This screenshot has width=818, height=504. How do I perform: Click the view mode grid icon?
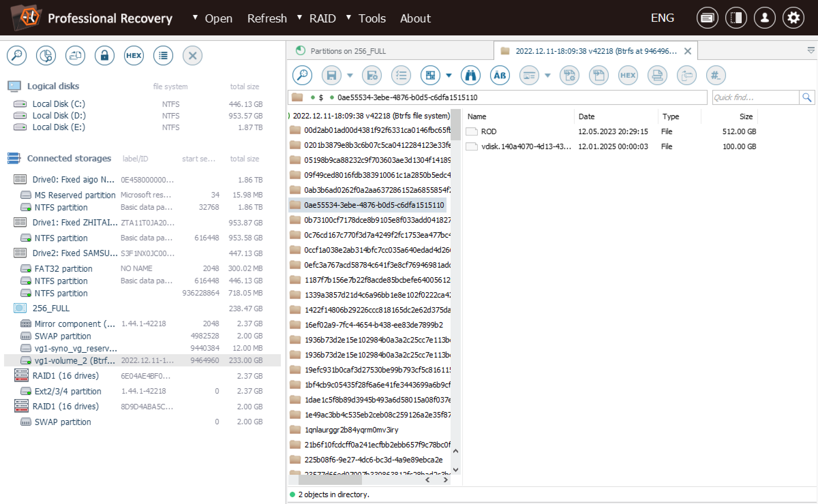[x=430, y=75]
